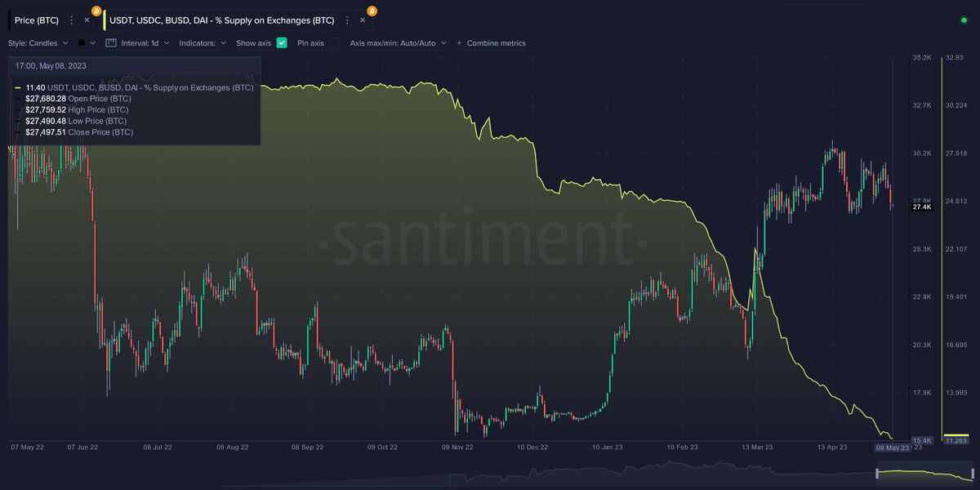
Task: Click the bottom mini-chart range navigator
Action: 492,472
